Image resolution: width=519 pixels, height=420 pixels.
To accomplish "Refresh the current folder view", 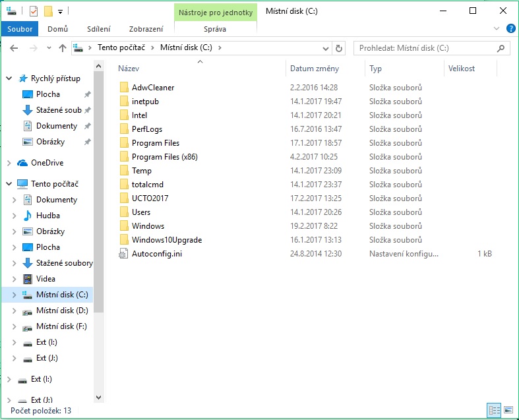I will point(338,49).
